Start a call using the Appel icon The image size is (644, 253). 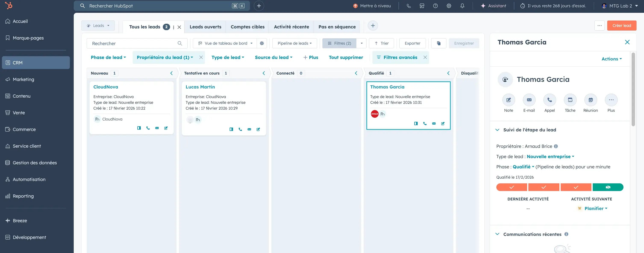pyautogui.click(x=550, y=100)
